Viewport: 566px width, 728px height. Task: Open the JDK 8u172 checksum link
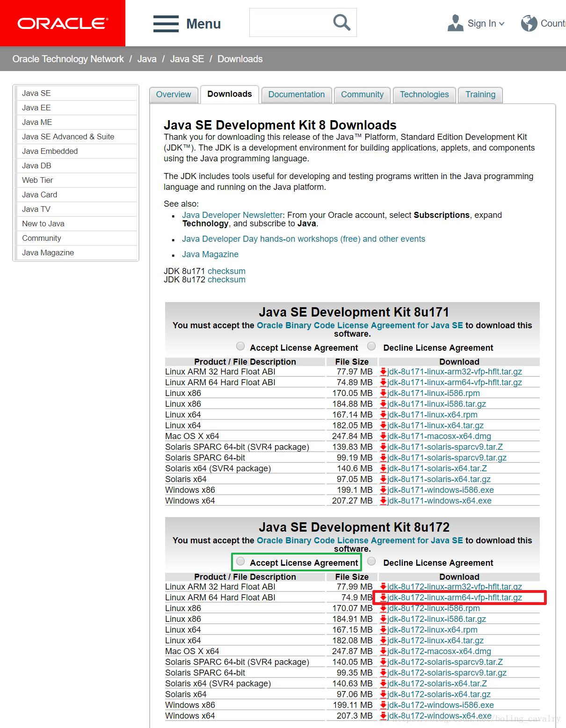pyautogui.click(x=226, y=279)
